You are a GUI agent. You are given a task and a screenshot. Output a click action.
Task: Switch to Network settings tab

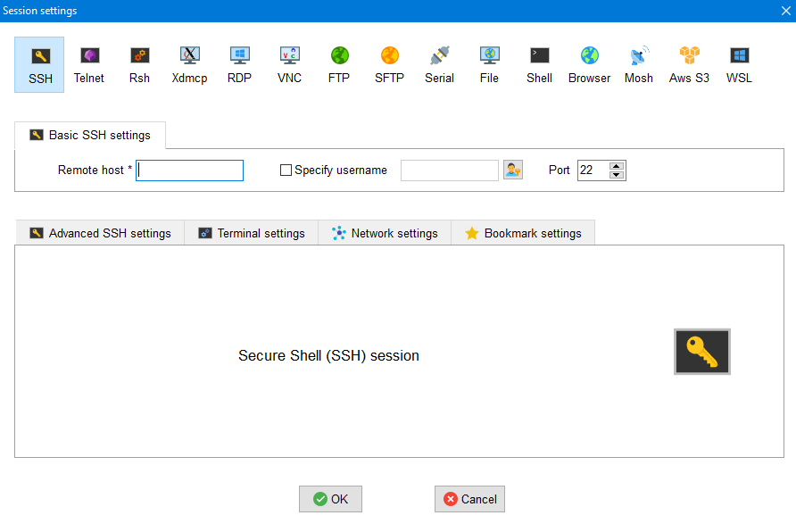pos(385,233)
